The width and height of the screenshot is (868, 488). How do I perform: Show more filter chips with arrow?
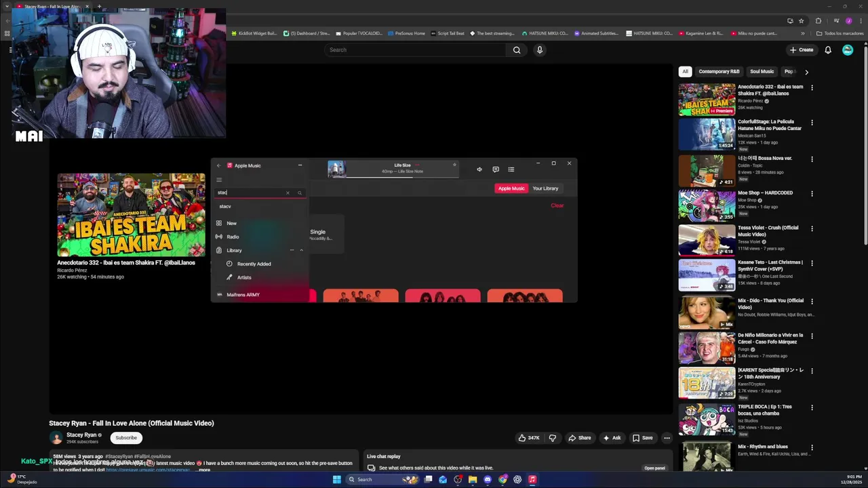806,71
